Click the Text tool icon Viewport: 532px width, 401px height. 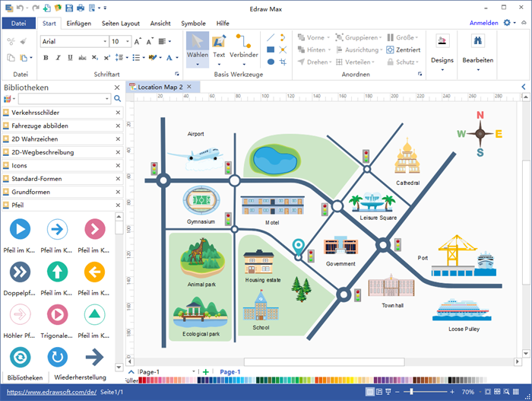click(x=219, y=43)
